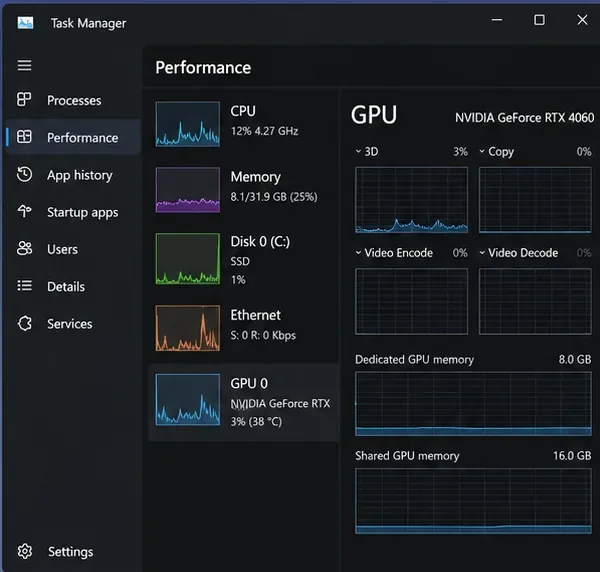Click the Video Encode usage graph
Image resolution: width=600 pixels, height=572 pixels.
tap(411, 301)
